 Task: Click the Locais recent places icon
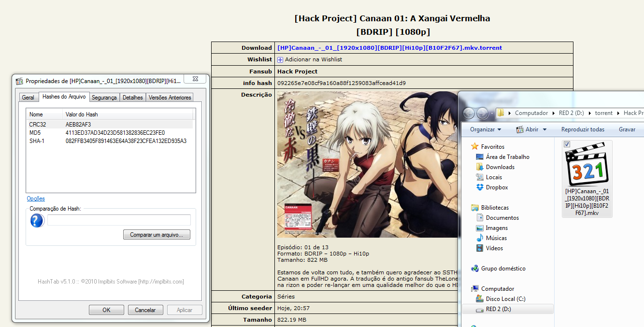480,177
